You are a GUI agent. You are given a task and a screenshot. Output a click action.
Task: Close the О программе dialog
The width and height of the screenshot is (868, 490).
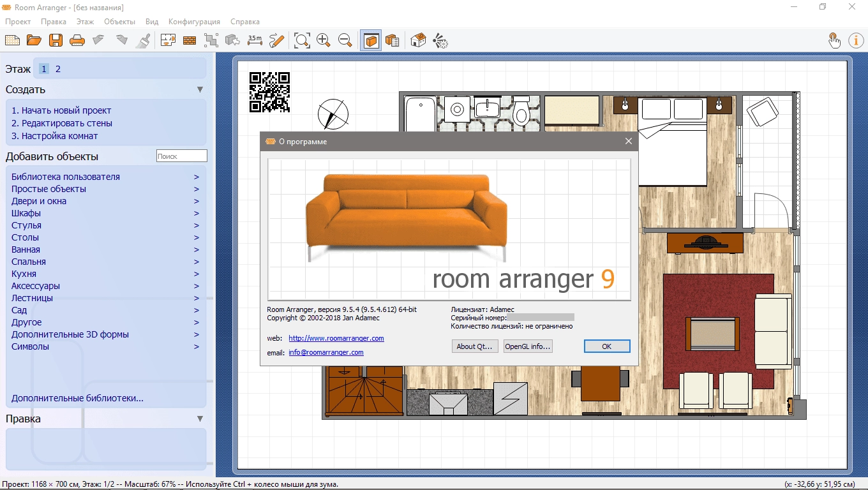629,142
